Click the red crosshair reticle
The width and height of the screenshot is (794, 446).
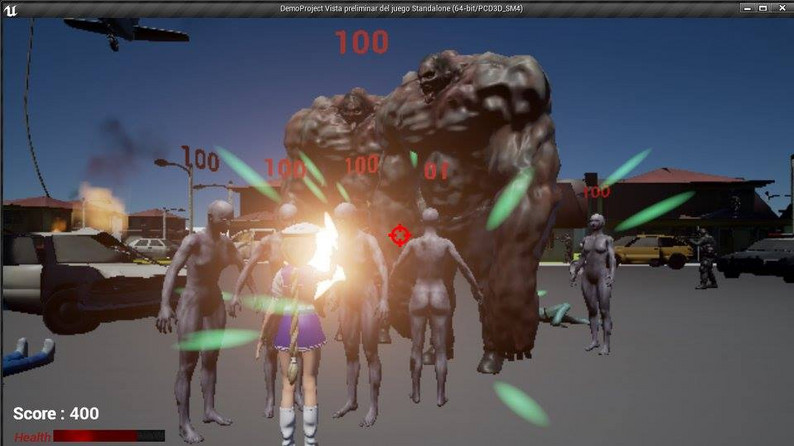(399, 235)
